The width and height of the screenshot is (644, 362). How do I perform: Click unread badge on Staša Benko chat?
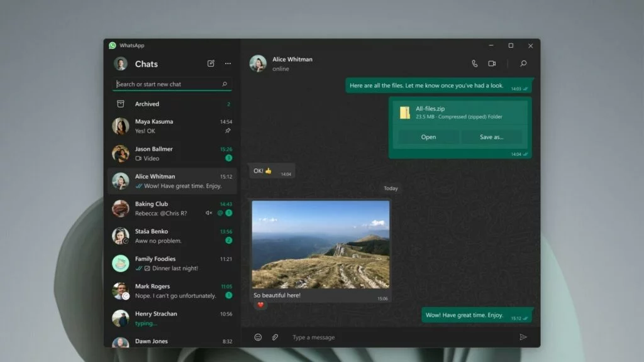pos(229,241)
